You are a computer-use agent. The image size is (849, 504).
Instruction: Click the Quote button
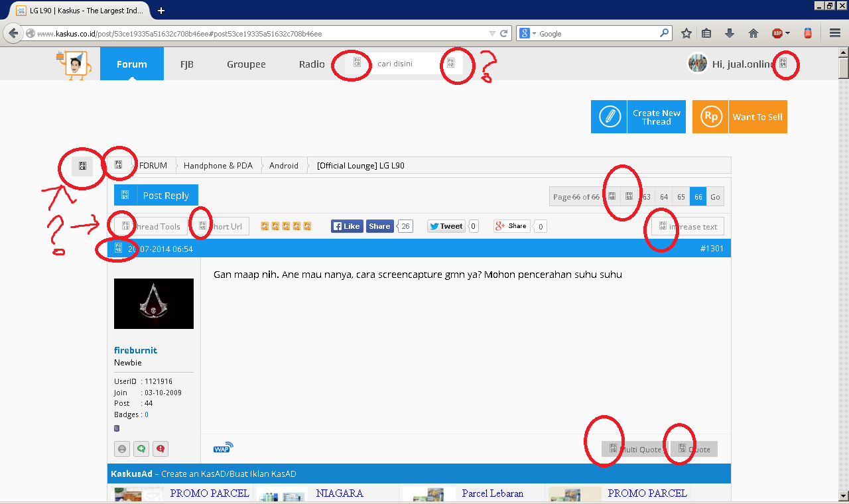[694, 449]
